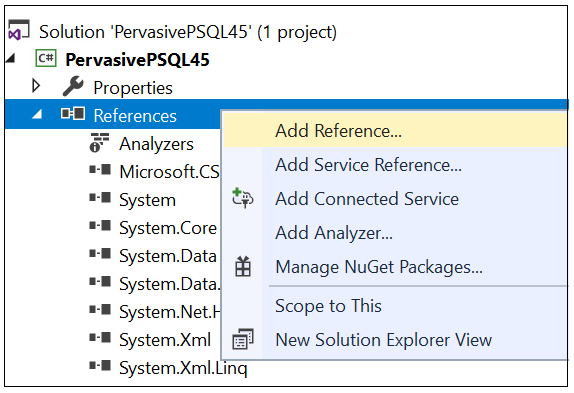Viewport: 574px width, 393px height.
Task: Select the Analyzers tree item
Action: point(156,144)
